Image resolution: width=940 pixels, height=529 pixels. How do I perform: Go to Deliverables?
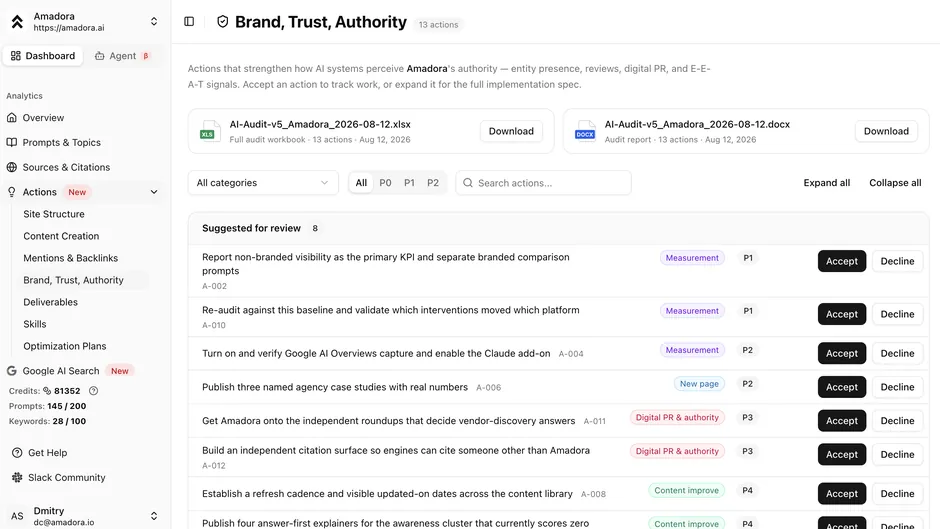coord(50,302)
